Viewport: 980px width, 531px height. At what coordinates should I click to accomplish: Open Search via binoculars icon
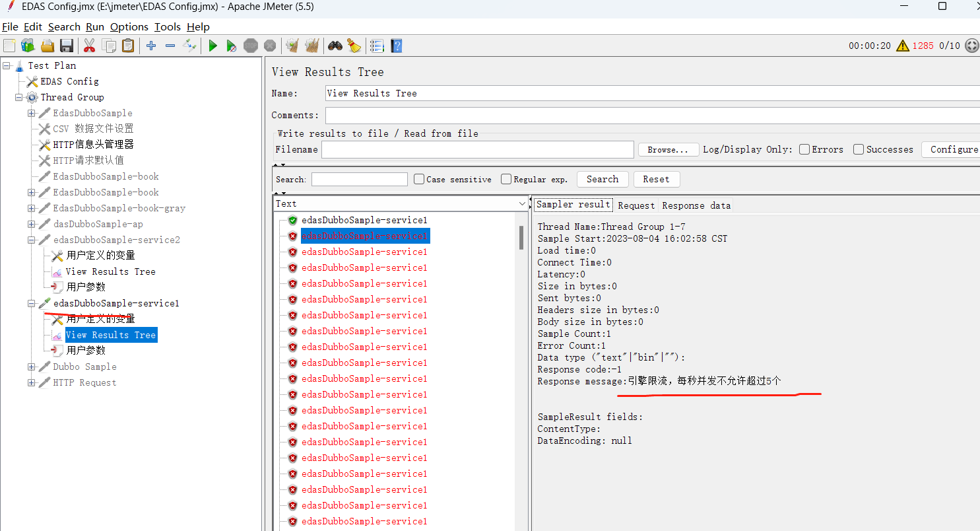(x=335, y=46)
